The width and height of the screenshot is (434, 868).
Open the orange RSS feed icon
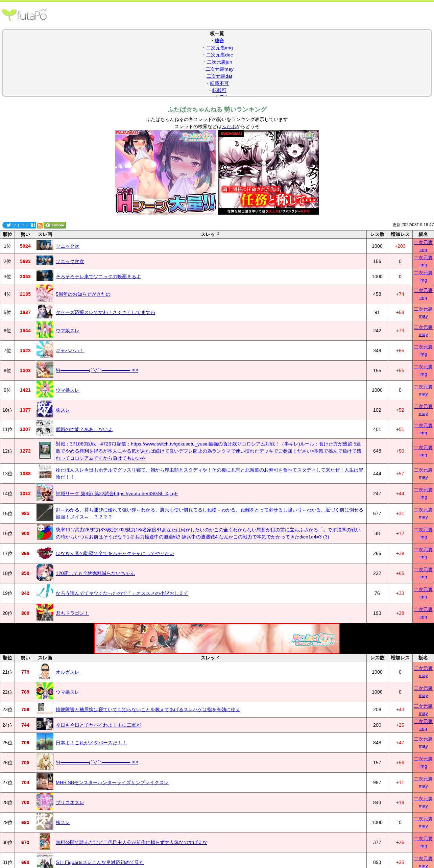point(40,226)
